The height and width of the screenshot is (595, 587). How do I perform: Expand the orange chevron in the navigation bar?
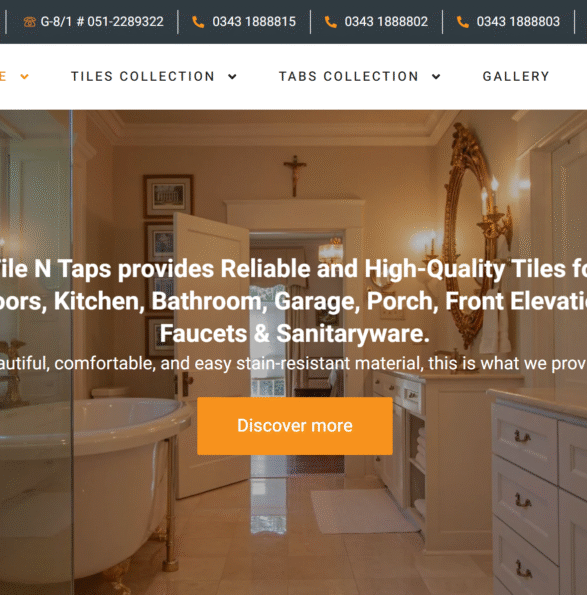[x=24, y=77]
